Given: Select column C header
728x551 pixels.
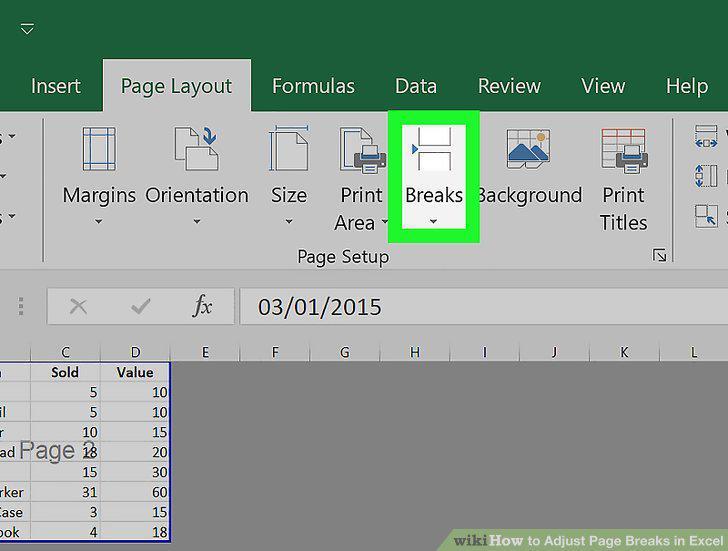Looking at the screenshot, I should tap(65, 352).
